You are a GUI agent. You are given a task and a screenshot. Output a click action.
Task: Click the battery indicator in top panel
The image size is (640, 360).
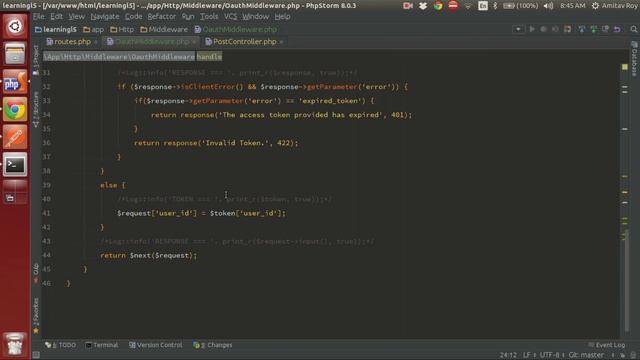(520, 6)
